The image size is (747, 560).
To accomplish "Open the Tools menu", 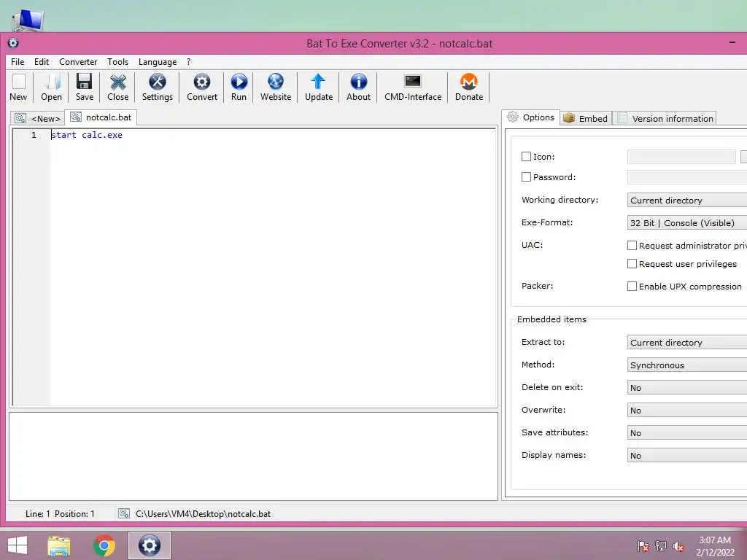I will click(117, 62).
